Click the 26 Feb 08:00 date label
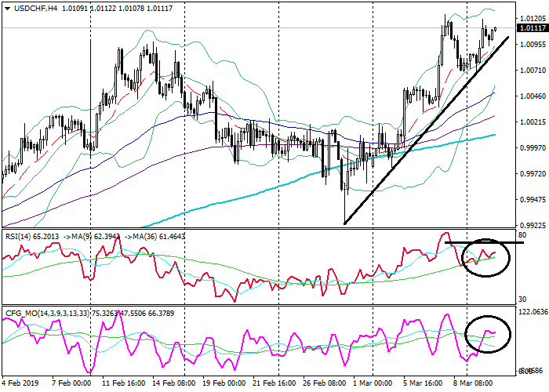 point(323,384)
